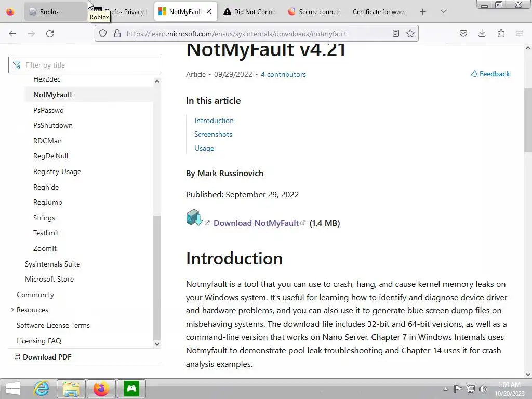The image size is (532, 399).
Task: Open the green game controller taskbar app
Action: coord(131,389)
